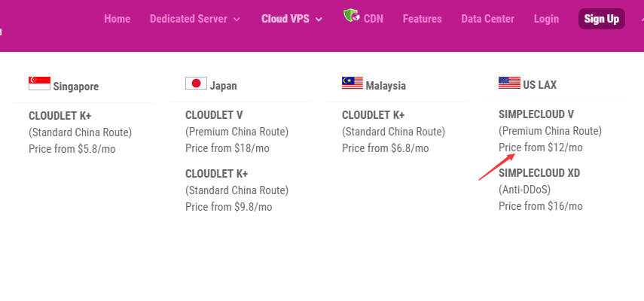Click the US flag icon

point(509,83)
